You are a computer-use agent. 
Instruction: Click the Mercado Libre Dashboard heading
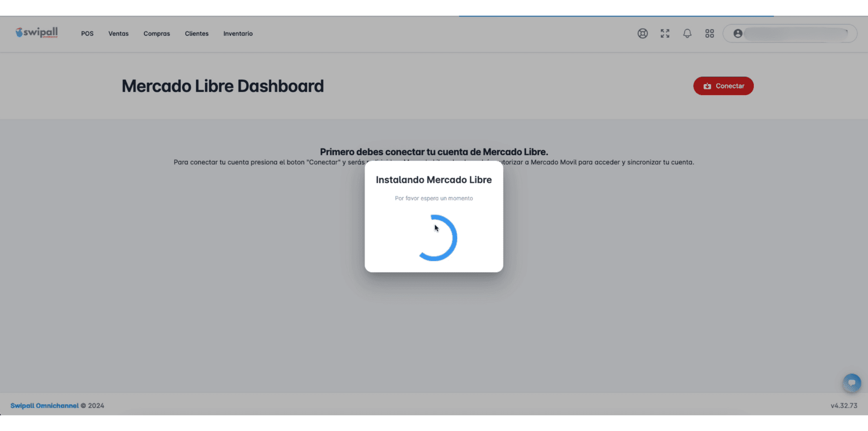(x=223, y=86)
